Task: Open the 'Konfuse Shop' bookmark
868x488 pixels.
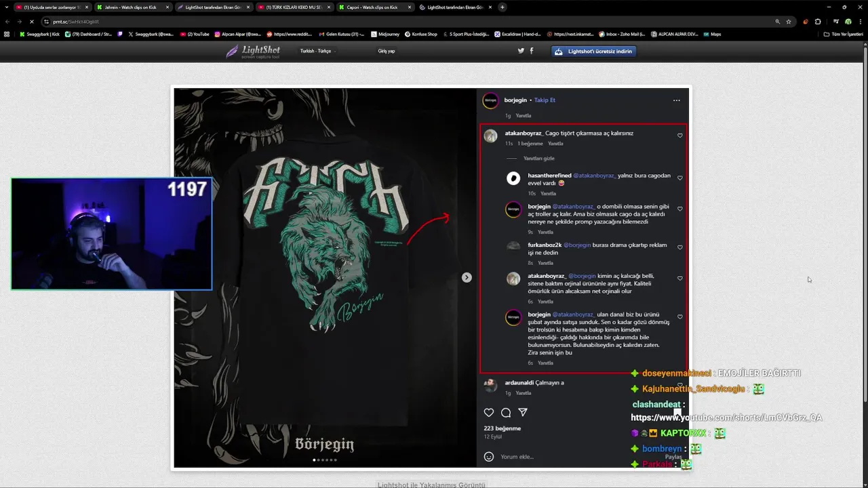Action: point(421,34)
